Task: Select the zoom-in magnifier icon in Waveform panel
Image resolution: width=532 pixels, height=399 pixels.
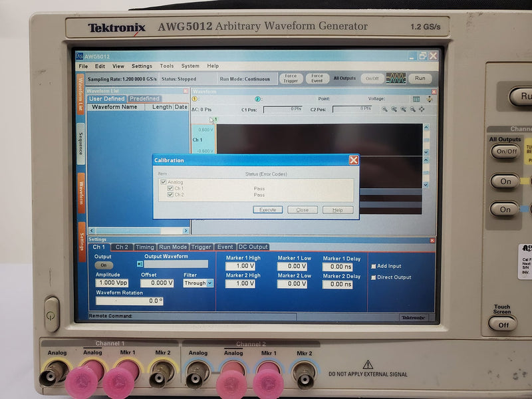Action: (384, 109)
